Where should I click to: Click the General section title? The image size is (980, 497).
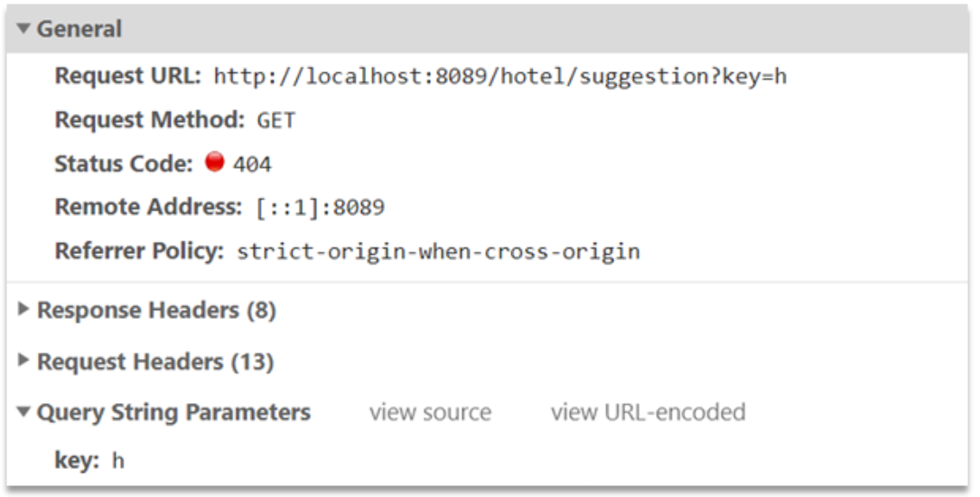point(79,30)
